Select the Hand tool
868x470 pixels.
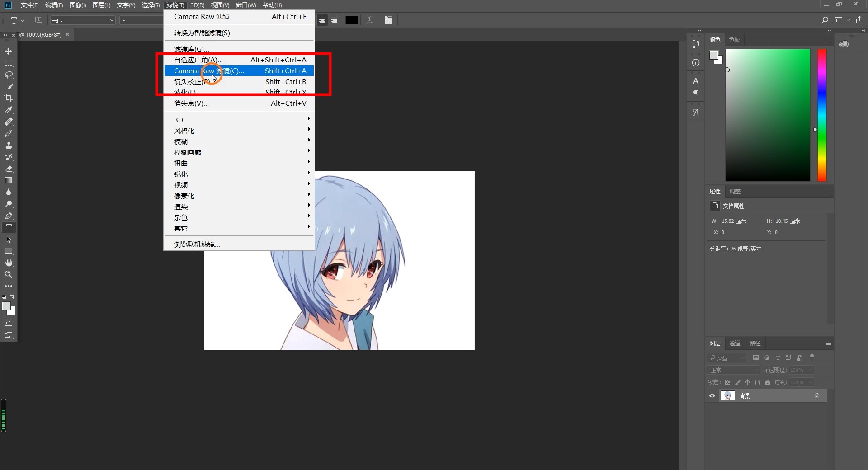[x=9, y=263]
